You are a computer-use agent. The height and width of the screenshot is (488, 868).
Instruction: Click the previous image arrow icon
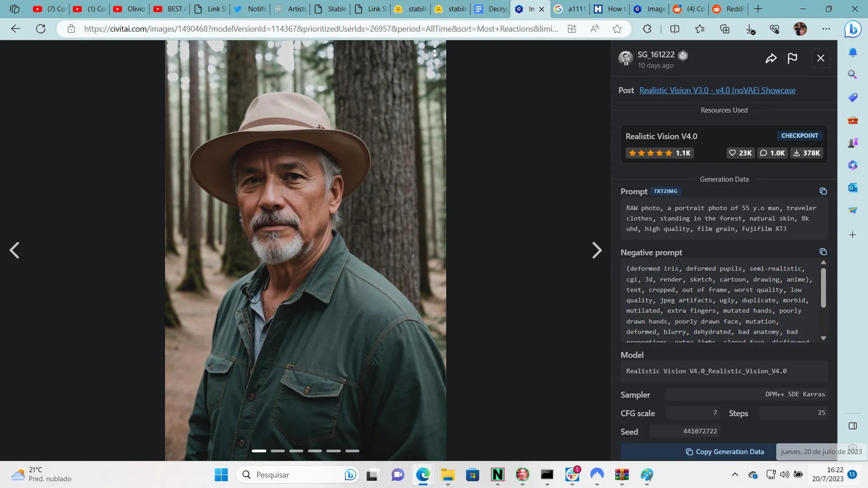pyautogui.click(x=14, y=251)
